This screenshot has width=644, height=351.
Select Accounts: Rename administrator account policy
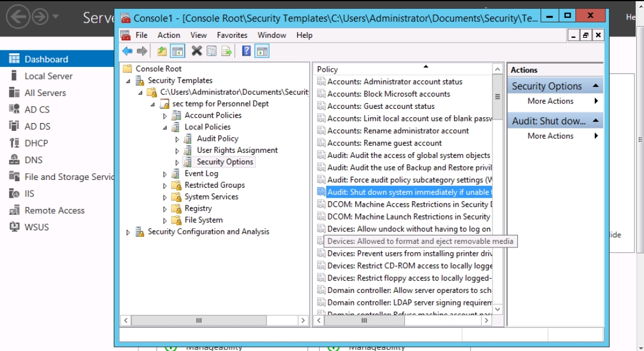[x=398, y=131]
